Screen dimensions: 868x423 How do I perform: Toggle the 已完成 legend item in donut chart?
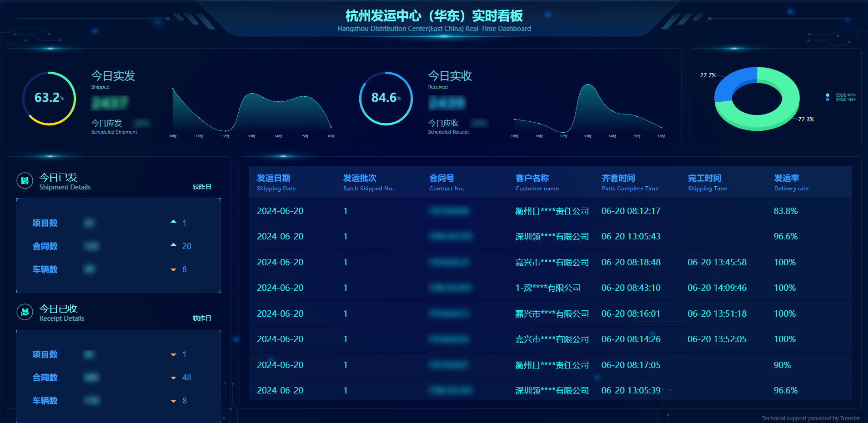tap(841, 95)
